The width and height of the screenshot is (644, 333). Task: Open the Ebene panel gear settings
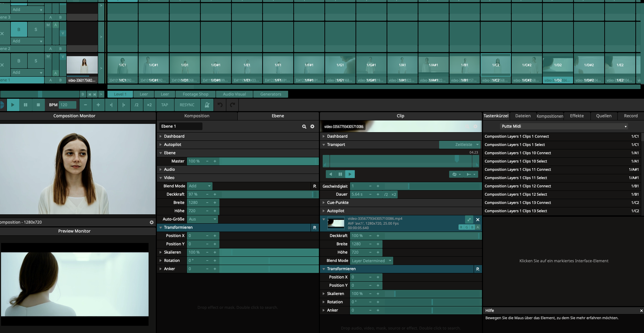(x=312, y=127)
